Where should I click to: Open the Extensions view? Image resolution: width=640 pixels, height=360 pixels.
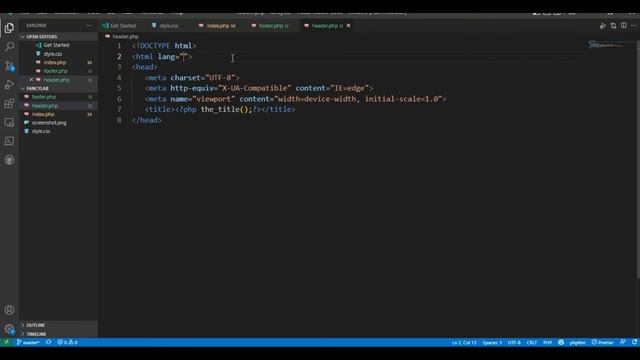tap(9, 103)
